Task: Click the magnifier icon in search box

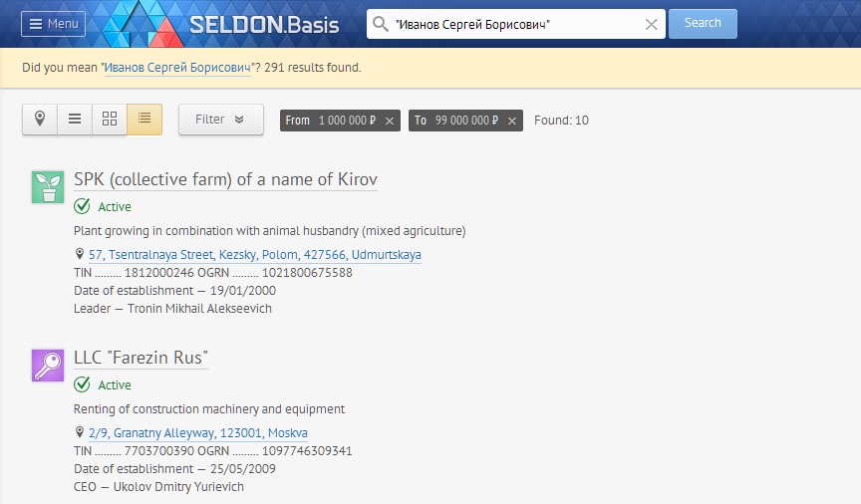Action: (x=380, y=24)
